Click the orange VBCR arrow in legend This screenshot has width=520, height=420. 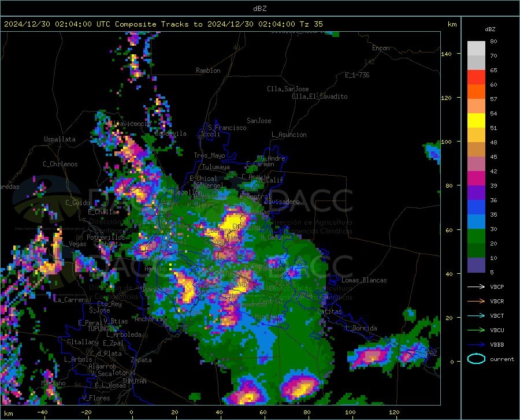[x=476, y=301]
